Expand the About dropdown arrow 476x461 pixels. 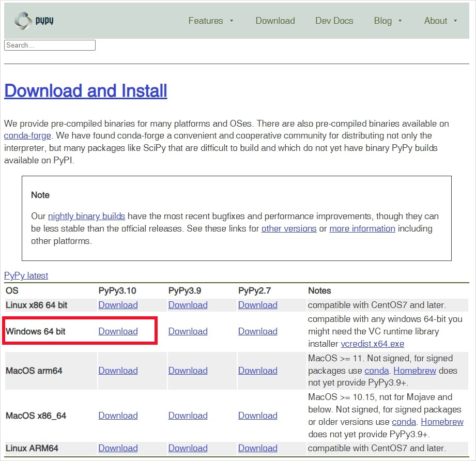coord(455,21)
